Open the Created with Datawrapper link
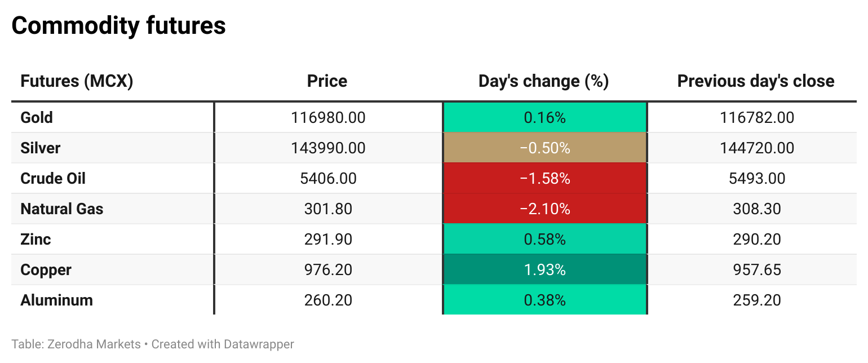Image resolution: width=868 pixels, height=363 pixels. click(x=223, y=344)
